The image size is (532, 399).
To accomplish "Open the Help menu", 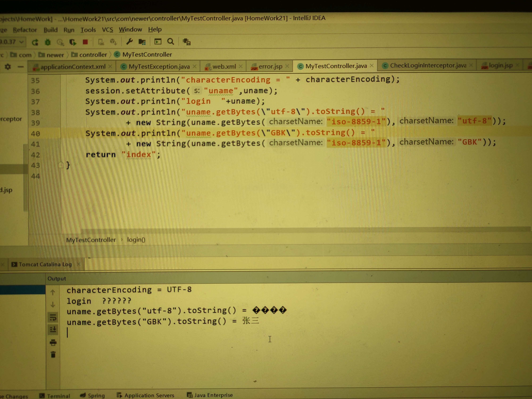I will [155, 29].
